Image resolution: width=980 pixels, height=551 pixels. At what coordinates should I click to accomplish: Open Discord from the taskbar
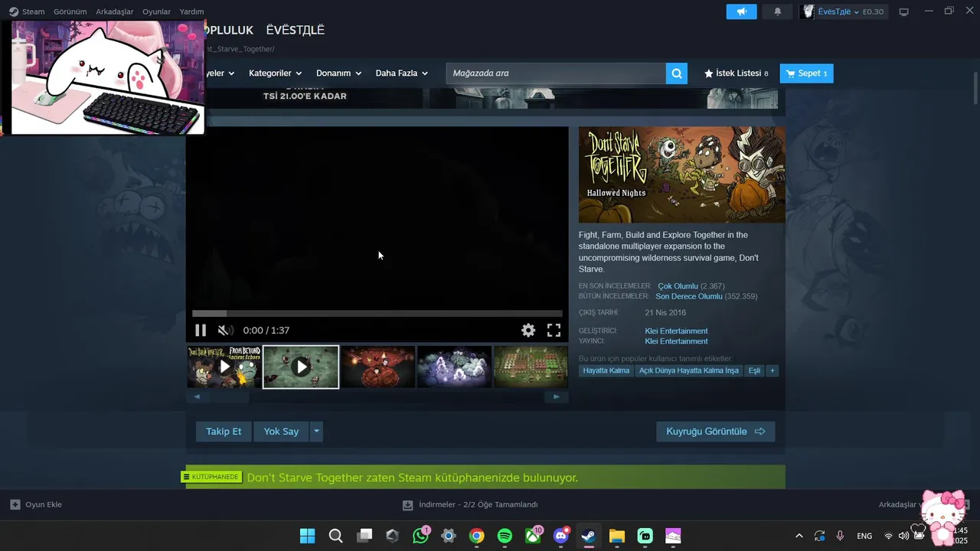561,536
